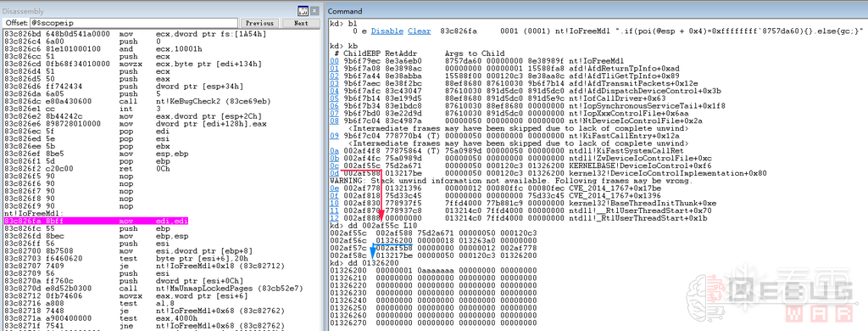
Task: Select the mov ecx,dword ptr fs:[1A54h] line
Action: click(x=136, y=34)
